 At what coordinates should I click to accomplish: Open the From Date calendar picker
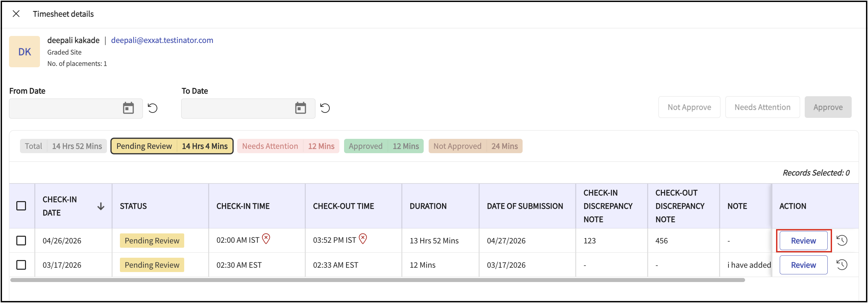click(128, 108)
